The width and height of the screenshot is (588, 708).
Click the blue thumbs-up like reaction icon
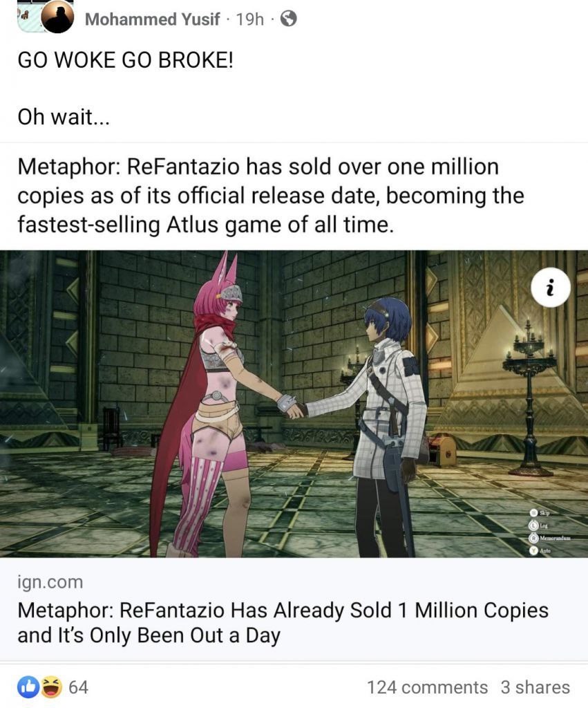click(x=27, y=687)
